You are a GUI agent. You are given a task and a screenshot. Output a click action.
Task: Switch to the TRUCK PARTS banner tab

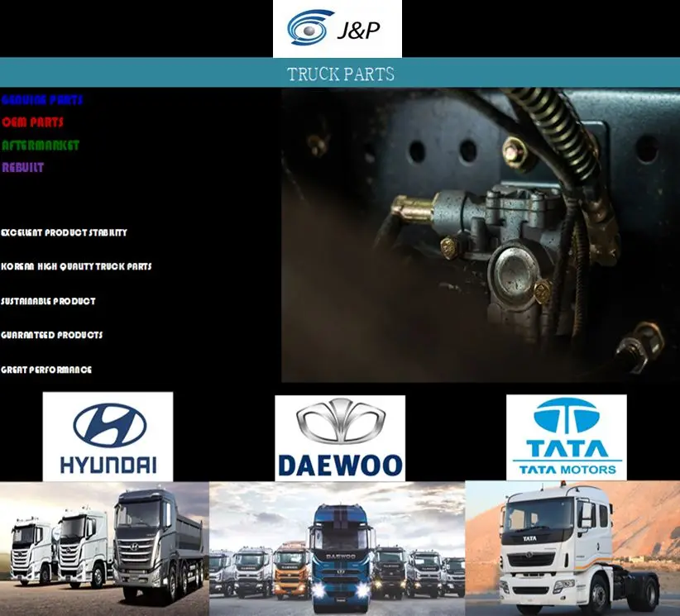[340, 74]
